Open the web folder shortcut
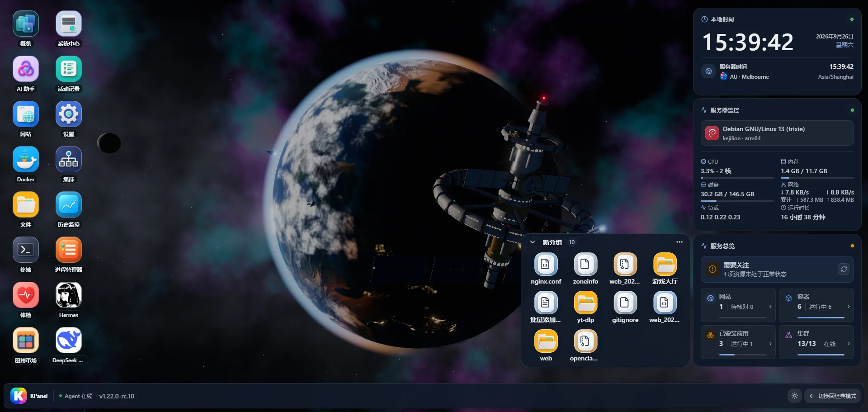 point(546,341)
